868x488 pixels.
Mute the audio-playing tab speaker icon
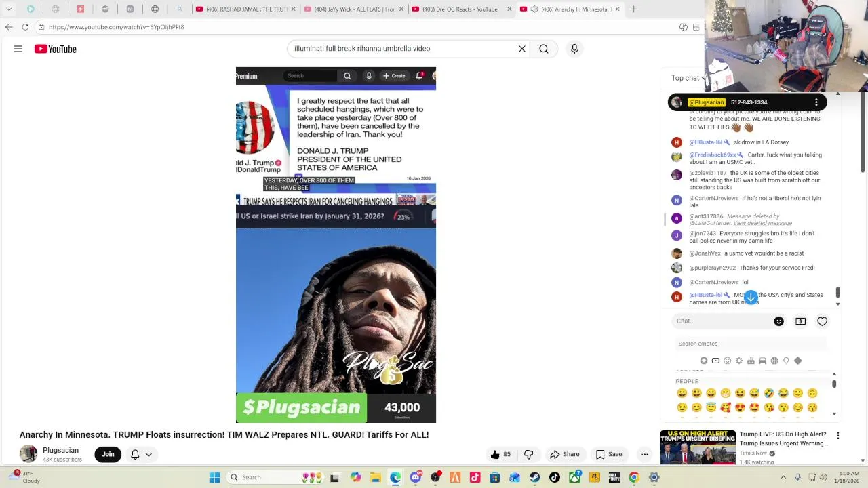point(534,9)
